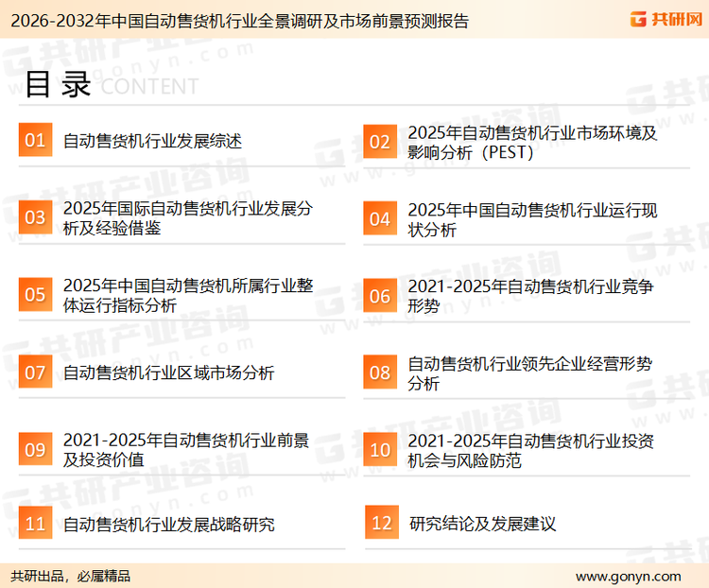
Task: Click the orange 03 chapter number box
Action: pyautogui.click(x=35, y=217)
